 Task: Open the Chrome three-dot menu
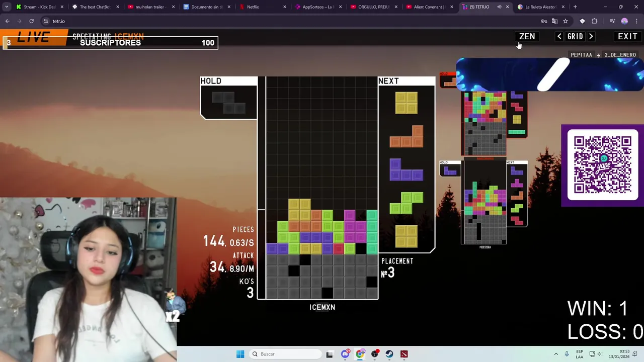(636, 21)
